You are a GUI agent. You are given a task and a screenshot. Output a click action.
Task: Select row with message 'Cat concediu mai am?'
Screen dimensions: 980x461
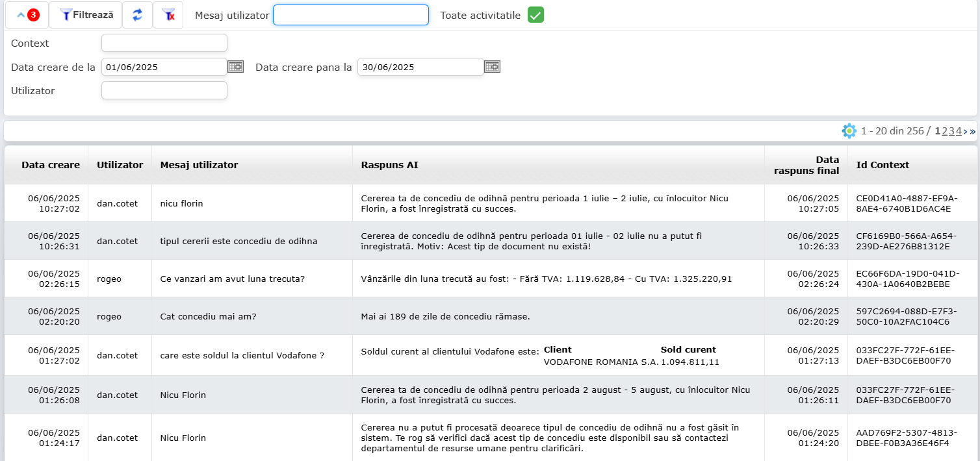207,317
